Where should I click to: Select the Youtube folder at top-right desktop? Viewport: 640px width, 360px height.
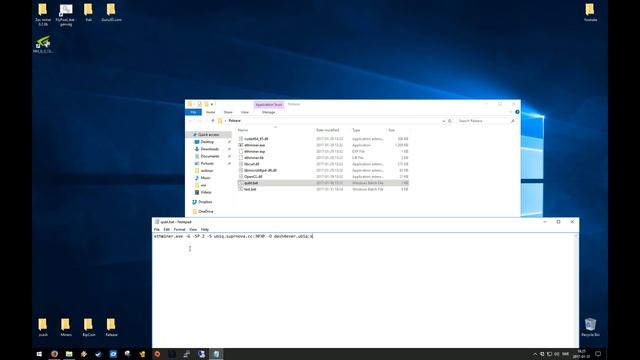[590, 12]
